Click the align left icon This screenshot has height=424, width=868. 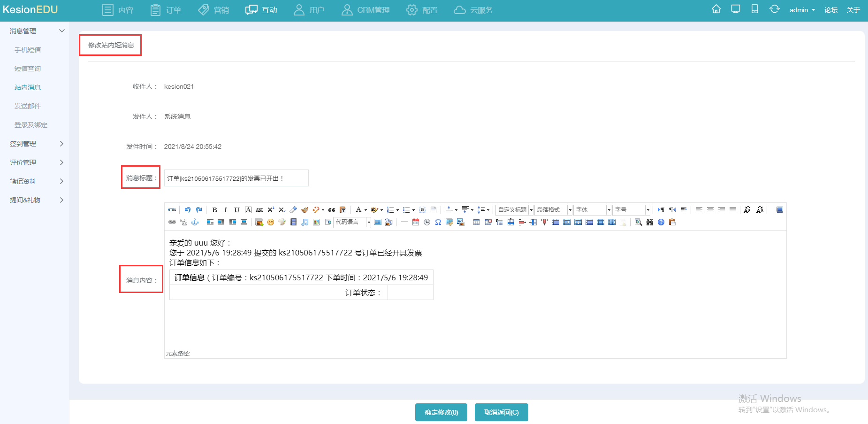point(699,210)
